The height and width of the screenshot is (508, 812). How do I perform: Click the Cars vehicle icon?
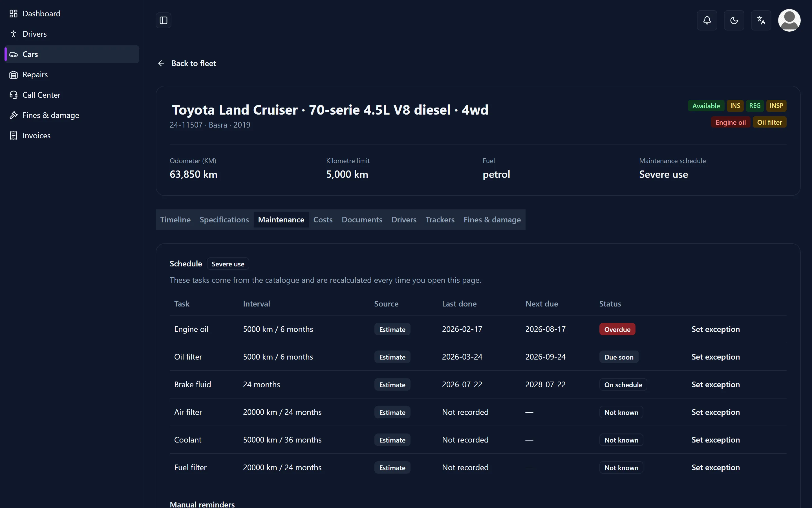tap(14, 54)
